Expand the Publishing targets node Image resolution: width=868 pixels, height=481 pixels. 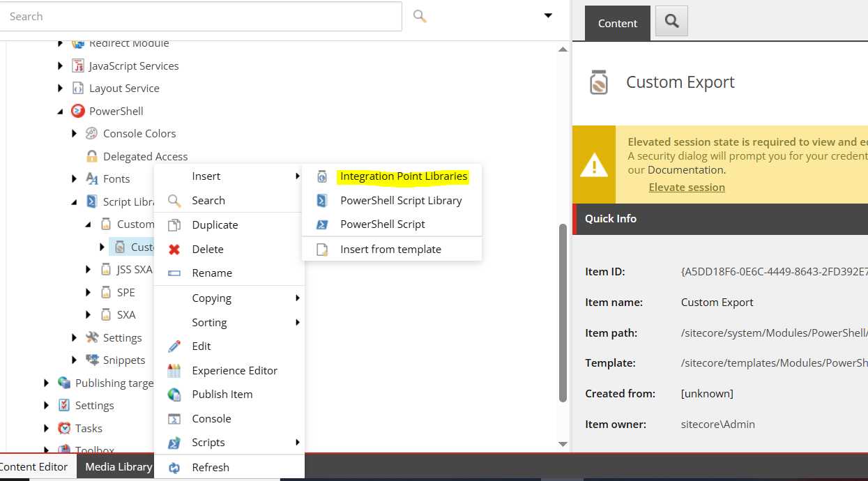tap(47, 383)
